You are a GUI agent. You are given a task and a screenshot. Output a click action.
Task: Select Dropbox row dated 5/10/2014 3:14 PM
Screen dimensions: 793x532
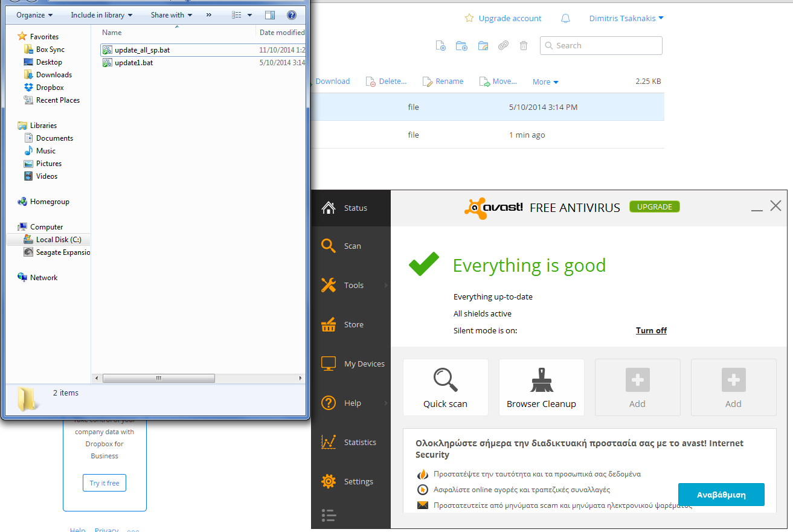(x=486, y=107)
